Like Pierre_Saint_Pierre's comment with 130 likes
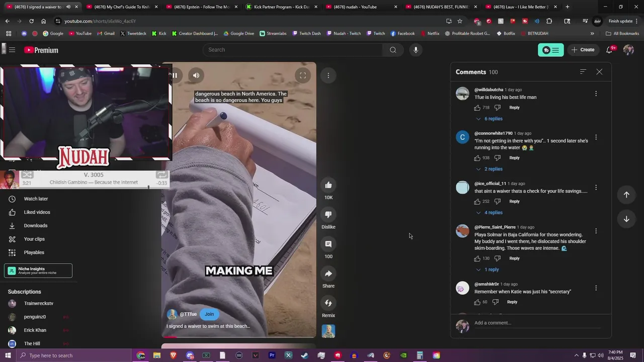Image resolution: width=644 pixels, height=362 pixels. (x=477, y=258)
